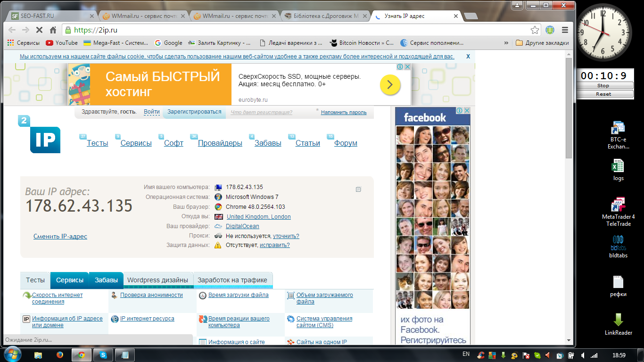Open the Ледачі вареники bookmark
Image resolution: width=644 pixels, height=362 pixels.
click(291, 42)
